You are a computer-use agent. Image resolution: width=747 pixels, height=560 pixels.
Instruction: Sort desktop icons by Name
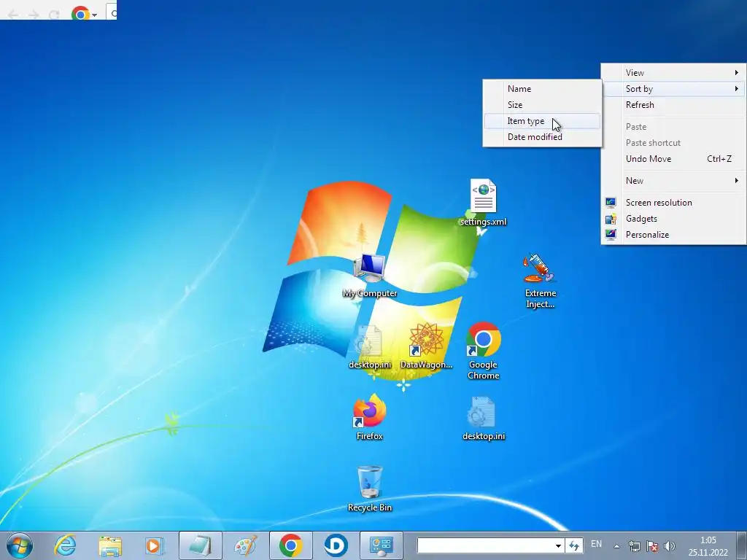tap(542, 88)
